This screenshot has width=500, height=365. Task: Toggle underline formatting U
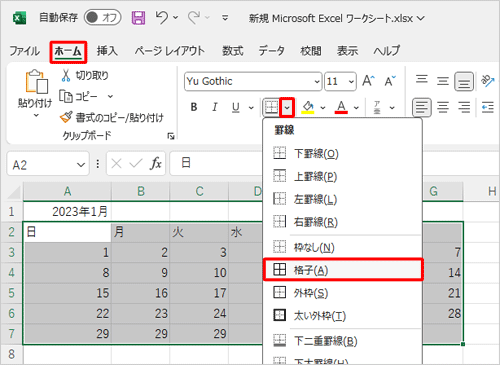click(236, 107)
